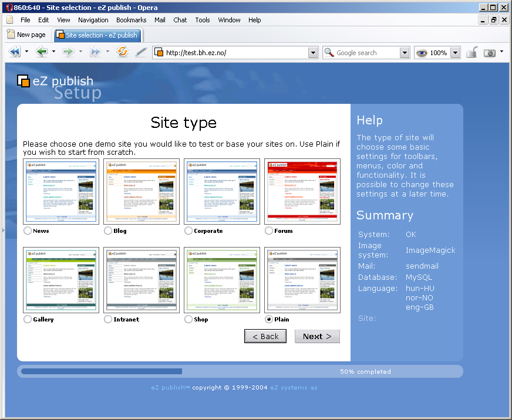Open the Bookmarks menu
Image resolution: width=512 pixels, height=420 pixels.
click(x=132, y=20)
